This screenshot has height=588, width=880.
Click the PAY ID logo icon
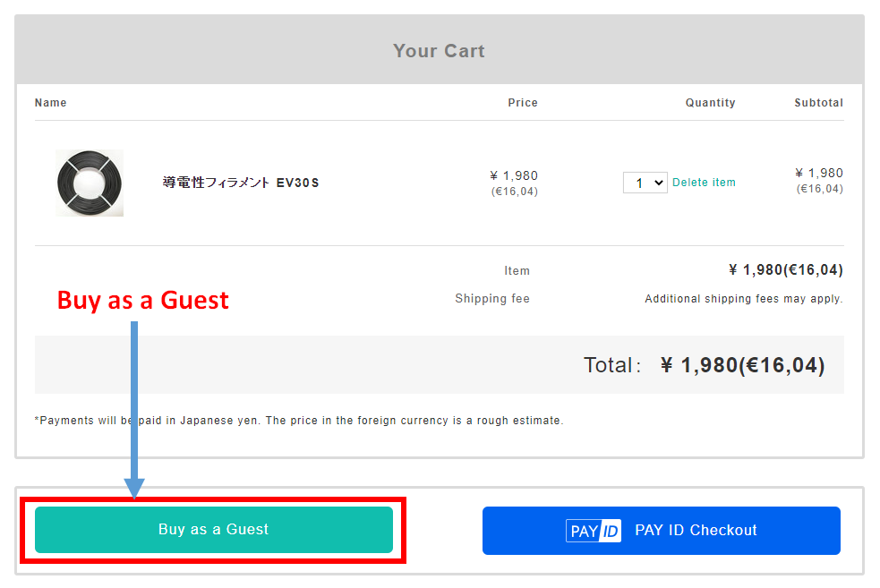coord(594,531)
